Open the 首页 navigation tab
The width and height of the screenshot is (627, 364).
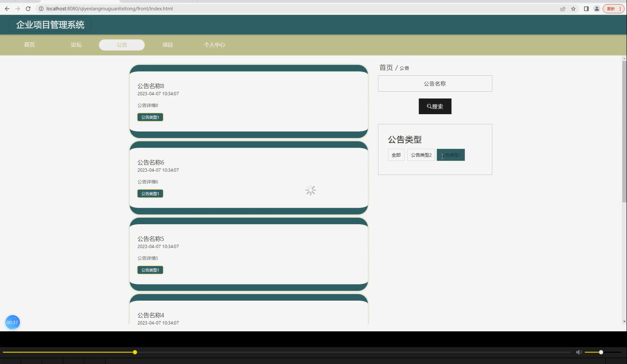29,45
